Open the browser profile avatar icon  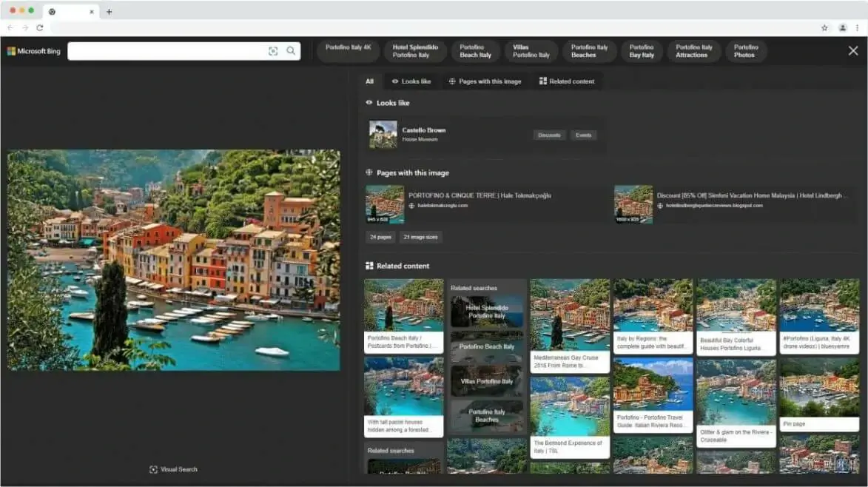pos(843,27)
